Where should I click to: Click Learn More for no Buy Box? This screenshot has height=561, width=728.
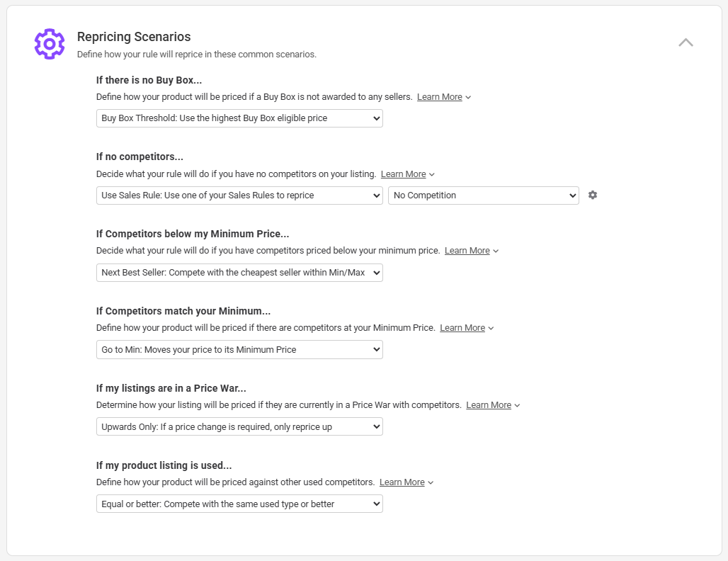439,97
